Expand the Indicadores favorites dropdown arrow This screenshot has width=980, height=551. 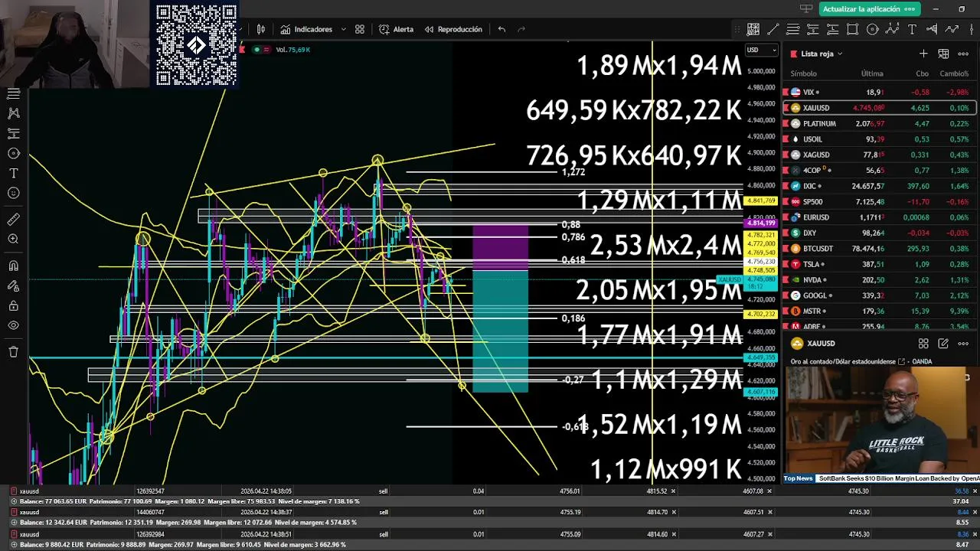(x=343, y=29)
